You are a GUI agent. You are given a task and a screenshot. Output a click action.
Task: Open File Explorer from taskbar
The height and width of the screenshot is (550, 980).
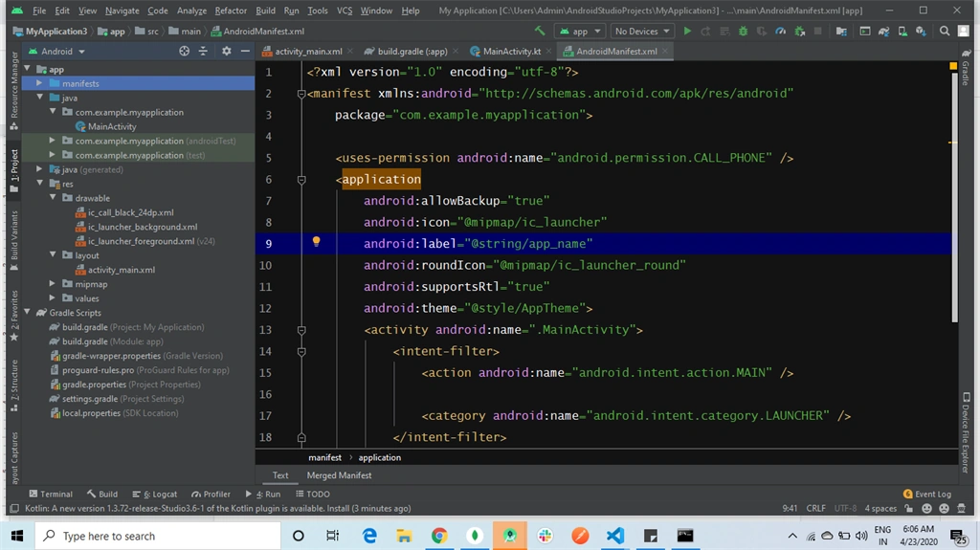coord(404,536)
